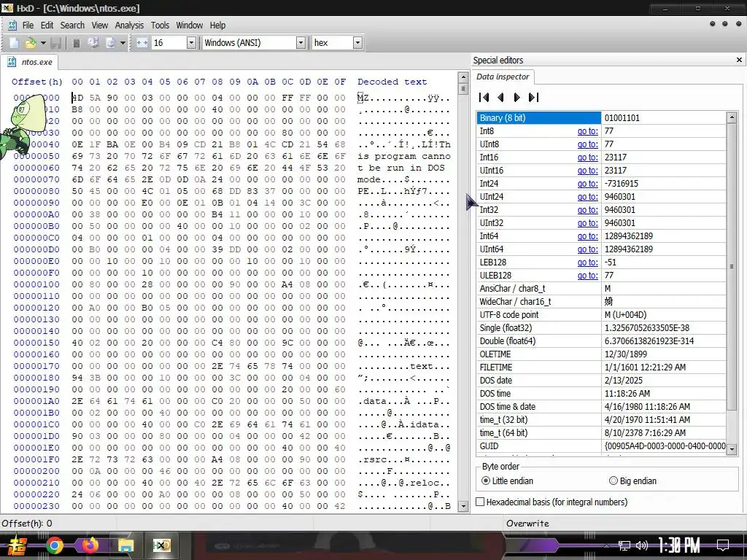Click the clock showing 1:30 PM
747x560 pixels.
[x=679, y=545]
